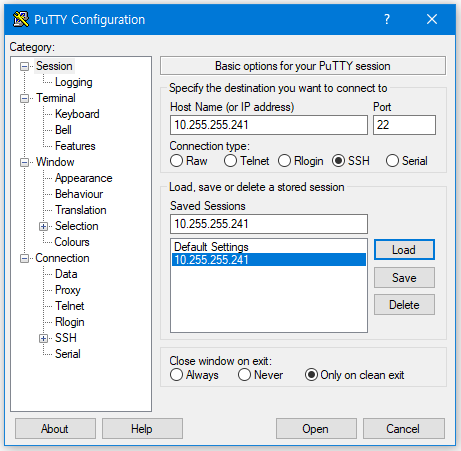Click the question mark help icon
Image resolution: width=461 pixels, height=451 pixels.
point(387,19)
